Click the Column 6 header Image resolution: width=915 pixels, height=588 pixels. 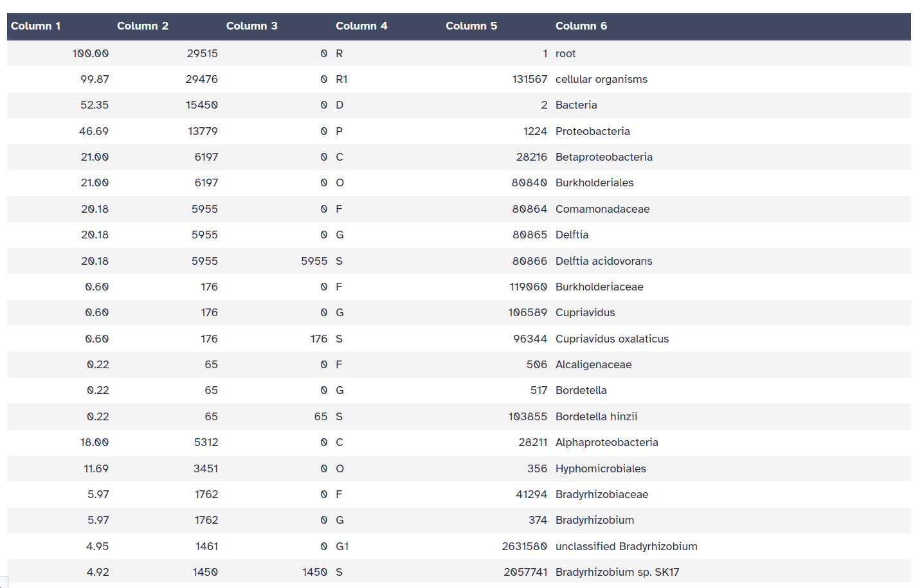(x=581, y=26)
